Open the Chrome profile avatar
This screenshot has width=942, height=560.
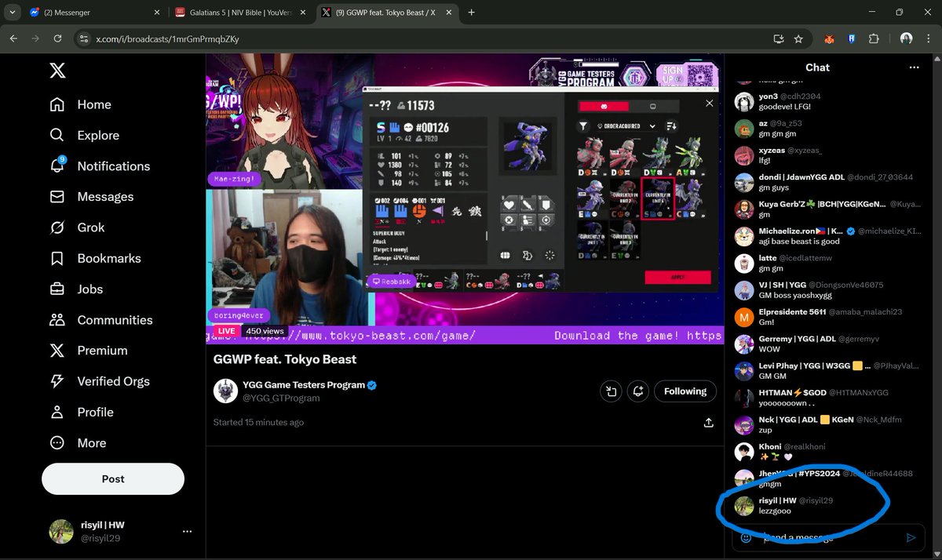tap(907, 38)
